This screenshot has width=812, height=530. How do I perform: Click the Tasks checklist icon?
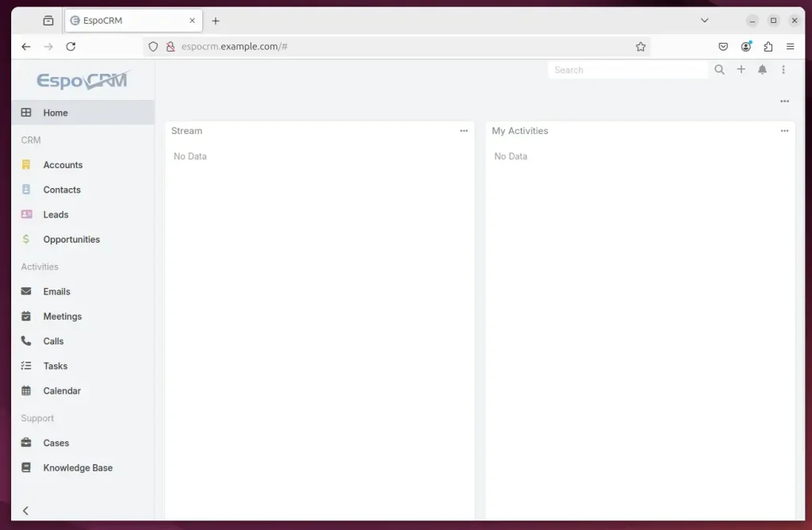click(26, 366)
